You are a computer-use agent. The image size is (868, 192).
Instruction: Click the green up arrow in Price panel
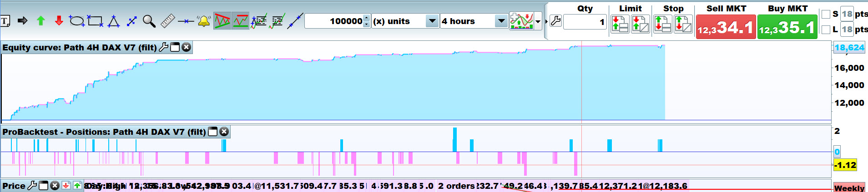(x=77, y=186)
